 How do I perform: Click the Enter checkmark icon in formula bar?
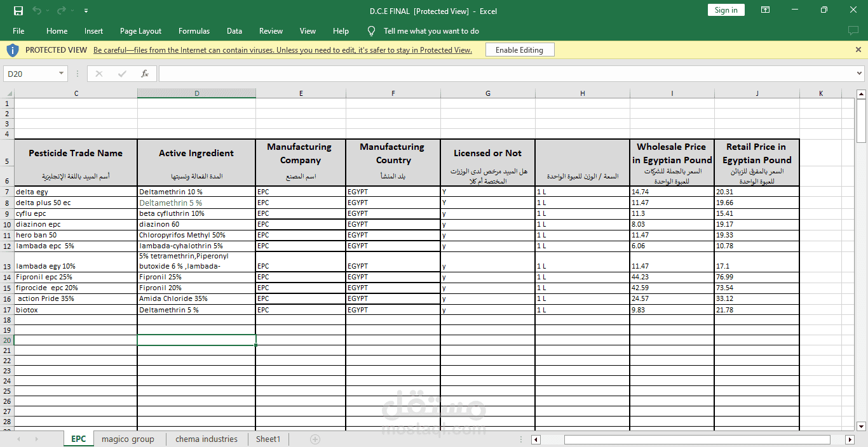[122, 74]
